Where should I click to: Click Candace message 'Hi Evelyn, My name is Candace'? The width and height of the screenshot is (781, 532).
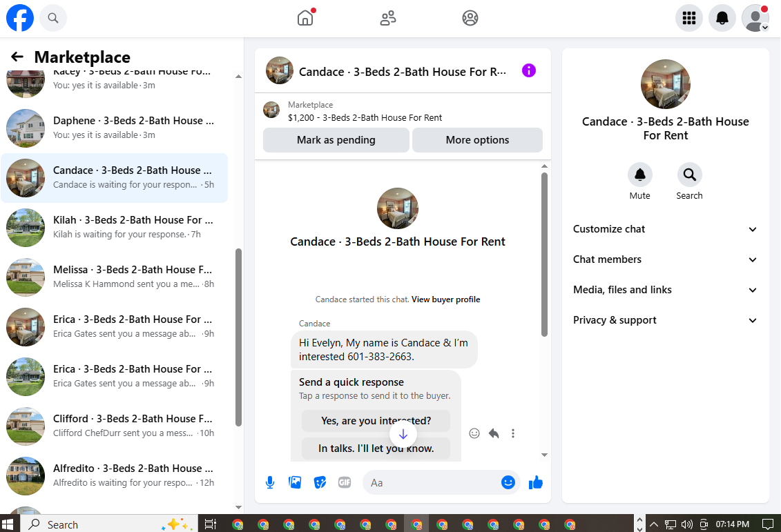[383, 349]
